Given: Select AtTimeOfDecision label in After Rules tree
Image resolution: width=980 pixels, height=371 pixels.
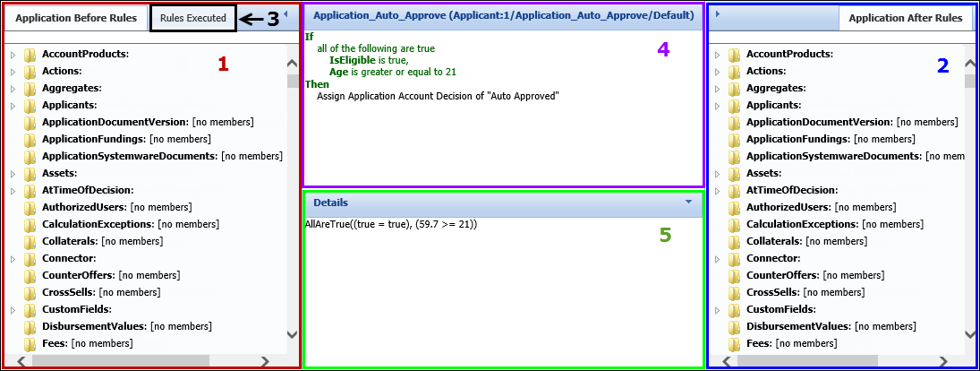Looking at the screenshot, I should click(x=792, y=190).
